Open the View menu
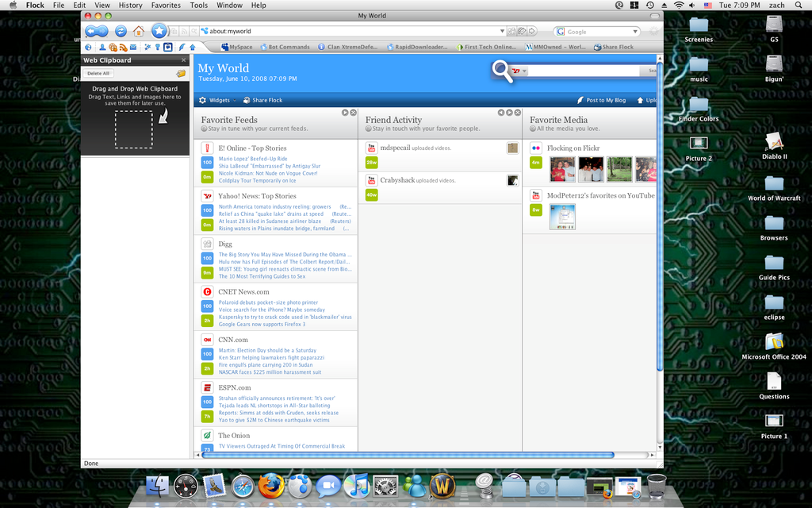812x508 pixels. click(102, 6)
